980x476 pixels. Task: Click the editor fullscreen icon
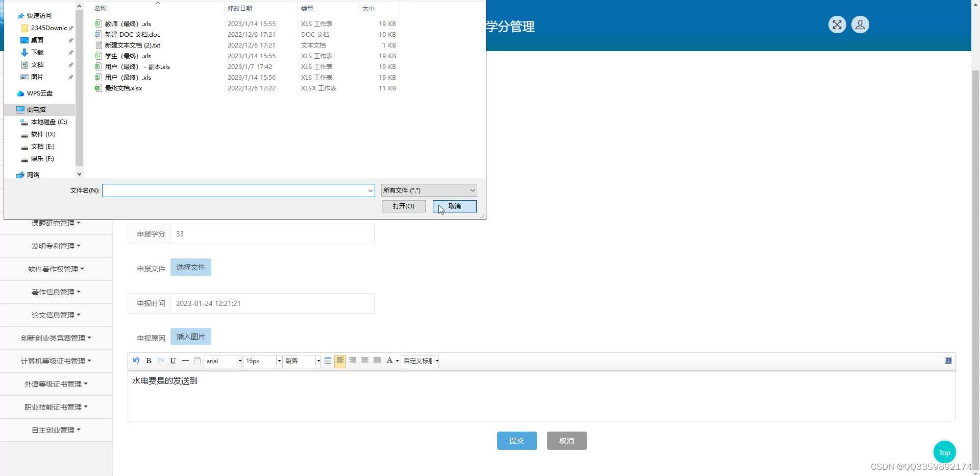coord(948,361)
